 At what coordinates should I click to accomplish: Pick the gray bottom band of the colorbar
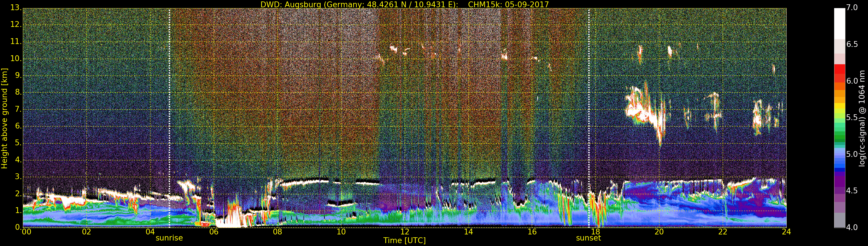pyautogui.click(x=839, y=220)
